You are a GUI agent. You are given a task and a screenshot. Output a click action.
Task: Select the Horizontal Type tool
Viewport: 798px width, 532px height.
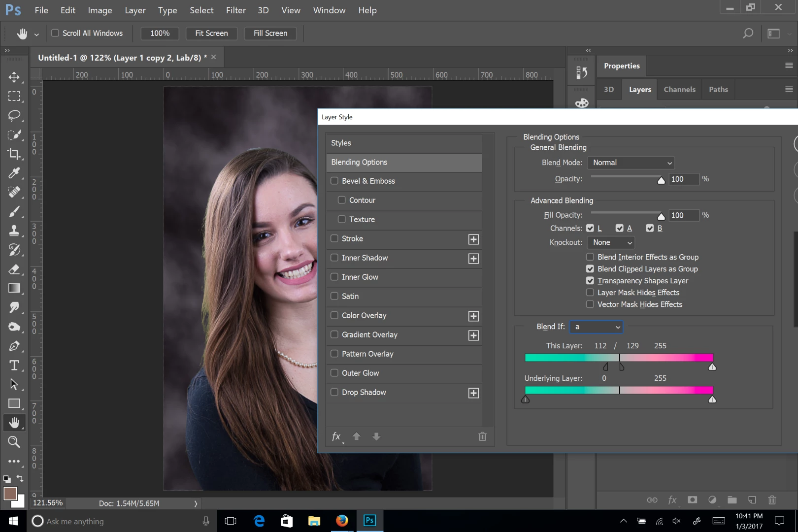click(14, 366)
